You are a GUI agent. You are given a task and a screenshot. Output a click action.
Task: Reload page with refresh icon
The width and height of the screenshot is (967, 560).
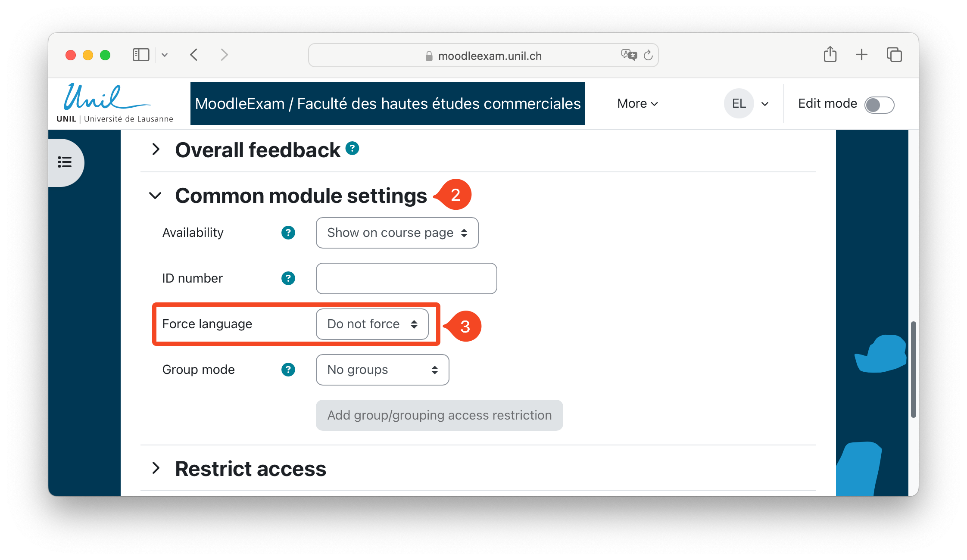[x=648, y=55]
